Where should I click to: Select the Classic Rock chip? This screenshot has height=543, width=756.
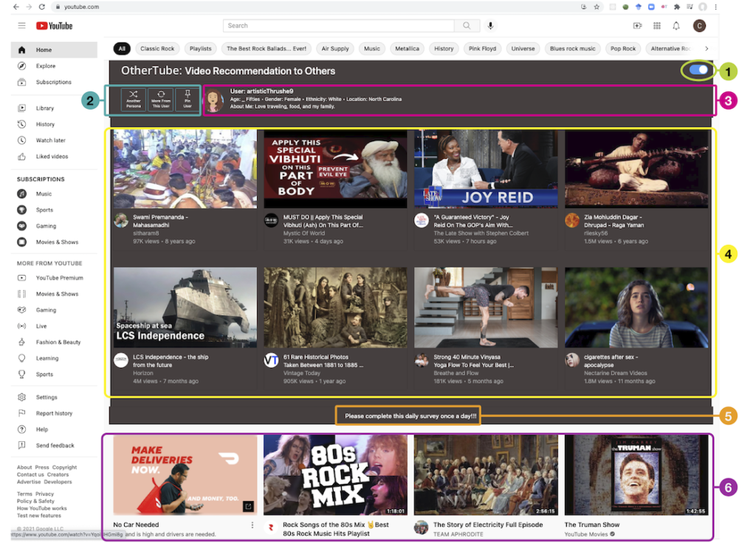tap(157, 48)
